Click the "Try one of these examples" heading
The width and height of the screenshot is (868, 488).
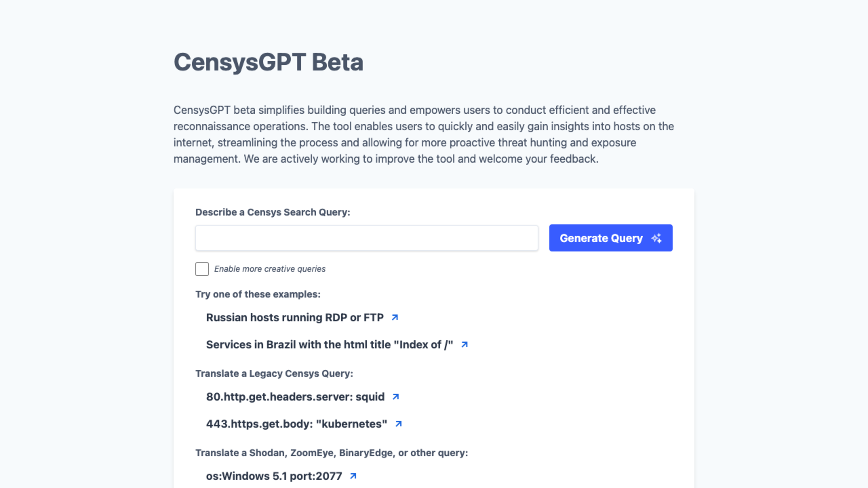(x=258, y=294)
